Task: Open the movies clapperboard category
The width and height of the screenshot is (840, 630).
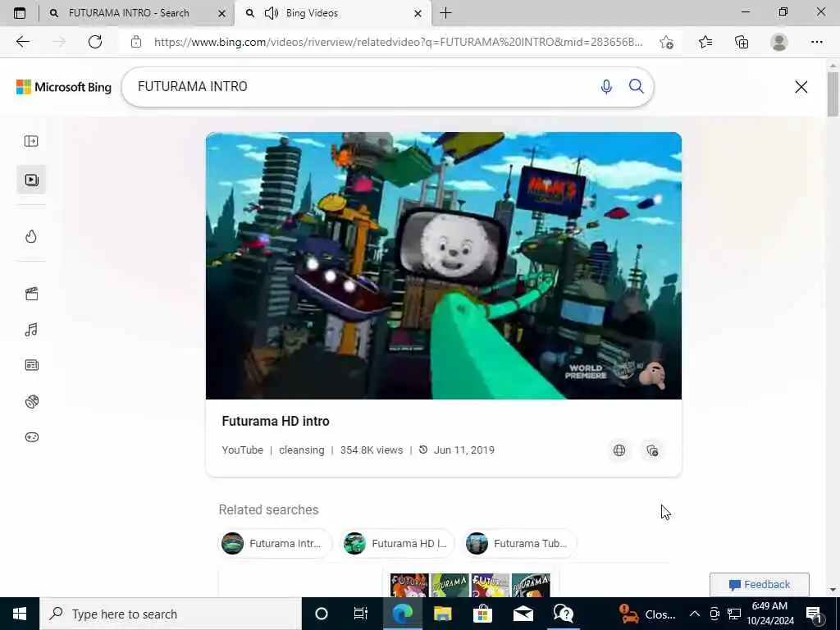Action: coord(32,293)
